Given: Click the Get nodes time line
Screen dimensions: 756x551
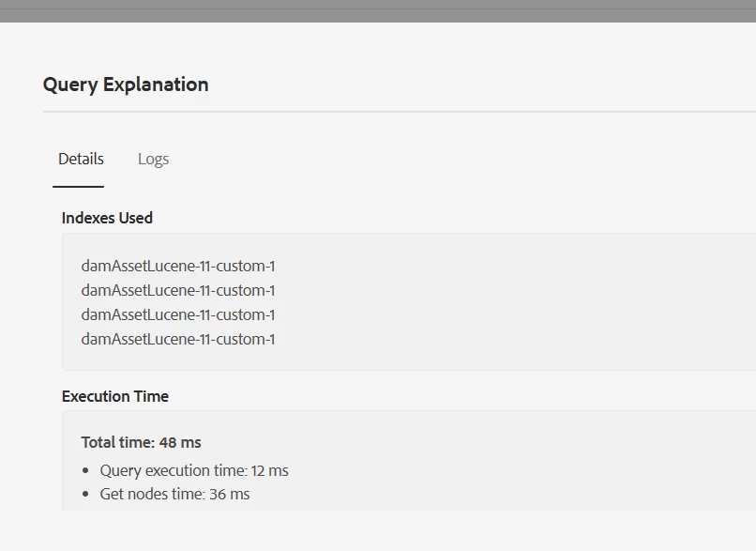Looking at the screenshot, I should click(x=174, y=494).
